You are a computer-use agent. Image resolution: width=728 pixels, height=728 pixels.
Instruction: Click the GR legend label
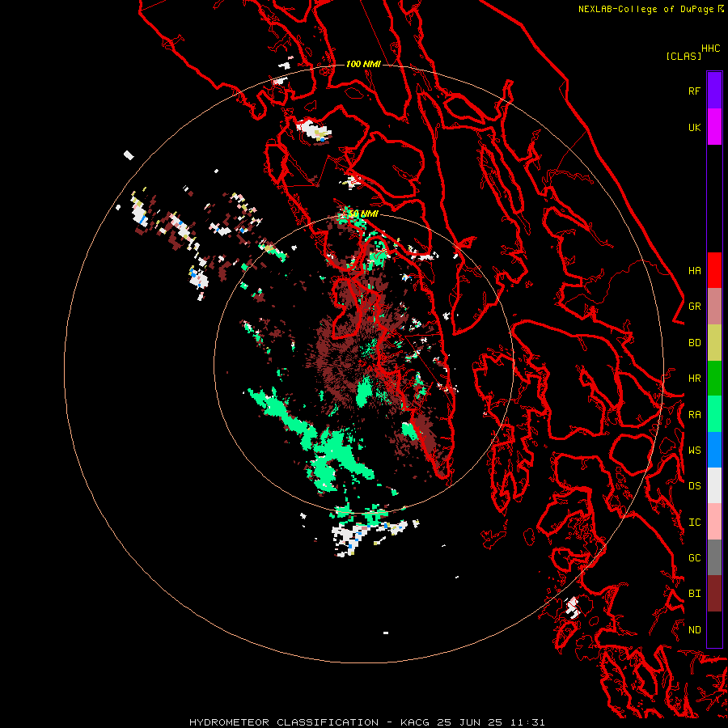(x=694, y=307)
